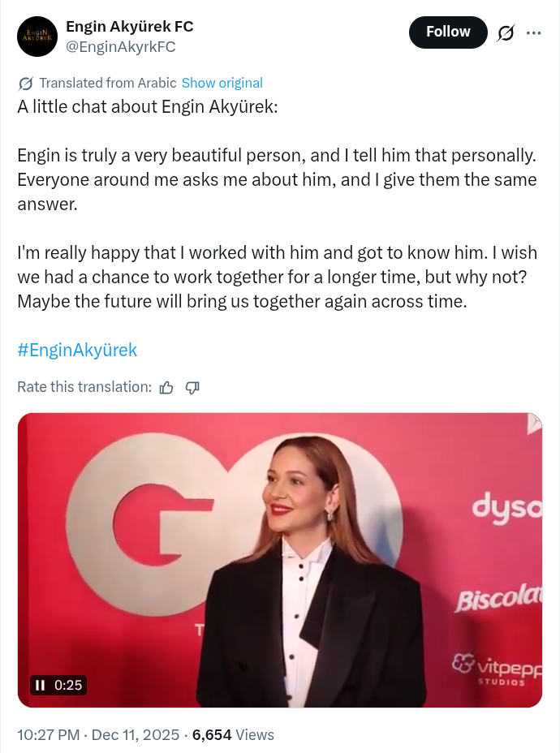This screenshot has height=753, width=560.
Task: Follow the Engin Akyürek FC account
Action: pyautogui.click(x=448, y=32)
